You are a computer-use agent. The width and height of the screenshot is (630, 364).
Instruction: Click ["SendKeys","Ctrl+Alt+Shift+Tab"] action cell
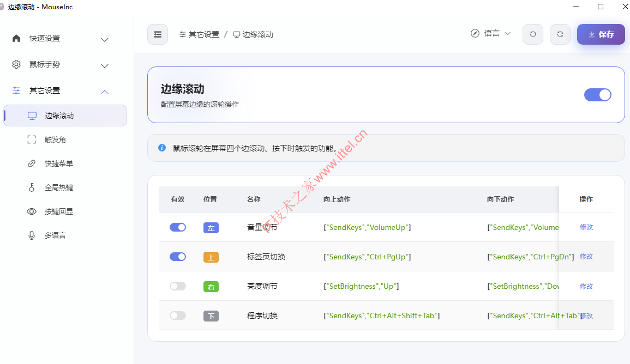(x=382, y=316)
